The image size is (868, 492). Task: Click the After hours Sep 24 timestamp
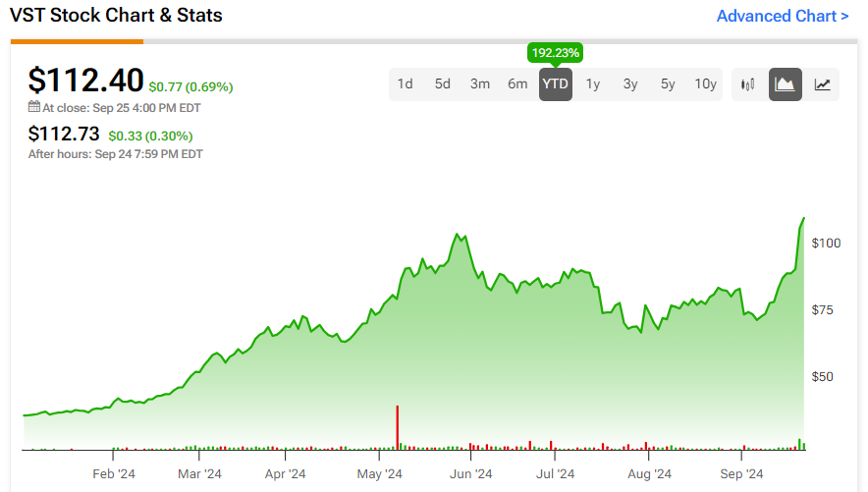pos(116,154)
